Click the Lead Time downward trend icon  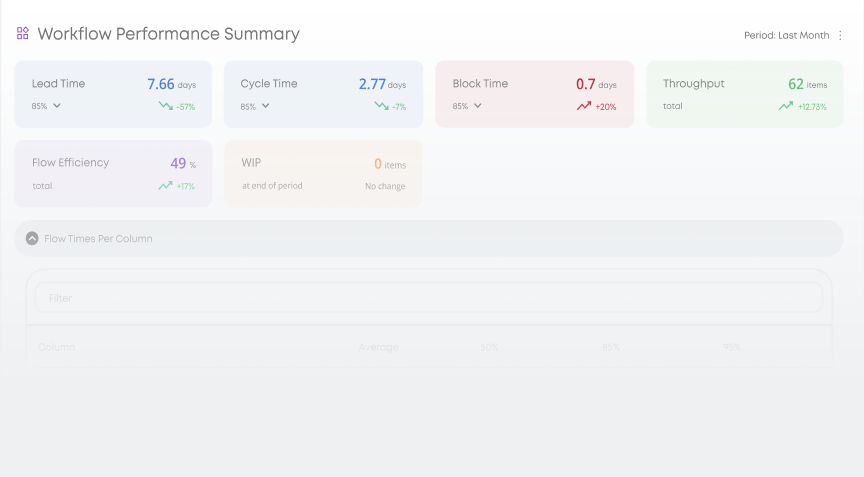click(165, 106)
